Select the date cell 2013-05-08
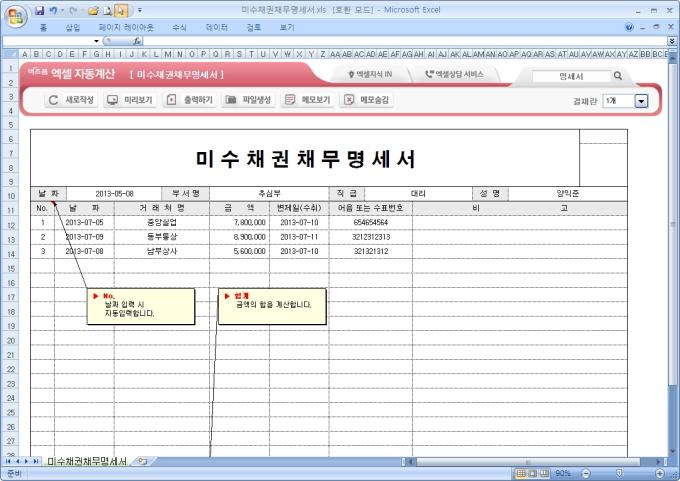The width and height of the screenshot is (680, 481). (114, 193)
